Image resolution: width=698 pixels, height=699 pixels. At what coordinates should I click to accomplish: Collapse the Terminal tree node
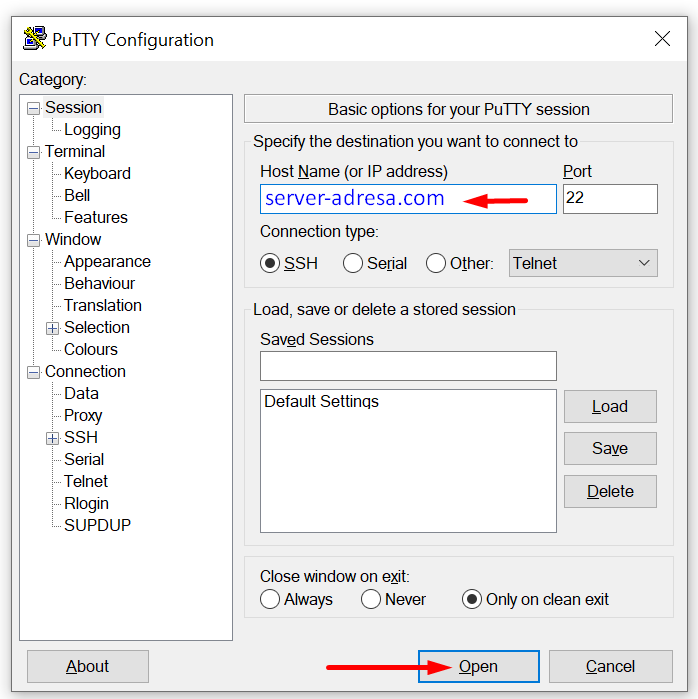pos(33,152)
